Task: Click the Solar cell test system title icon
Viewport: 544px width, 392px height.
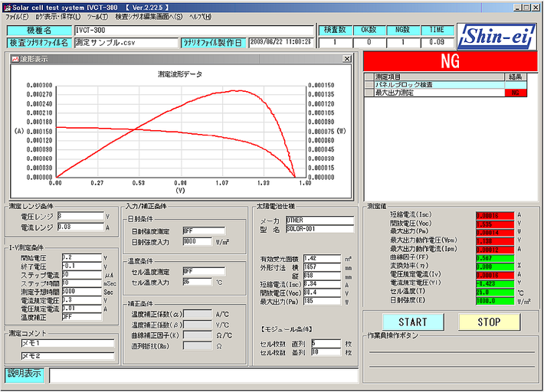Action: tap(8, 8)
